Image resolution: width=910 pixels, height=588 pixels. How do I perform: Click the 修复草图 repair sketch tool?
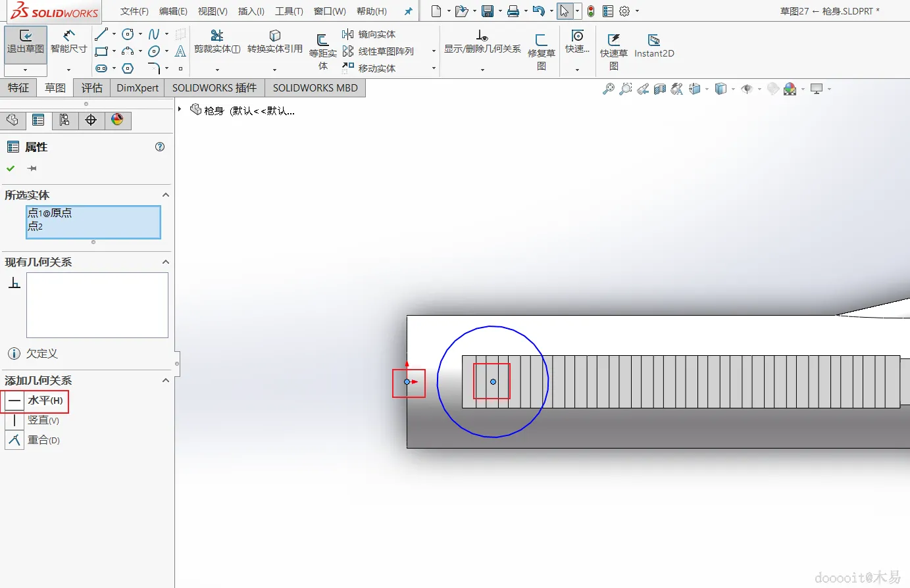(542, 52)
